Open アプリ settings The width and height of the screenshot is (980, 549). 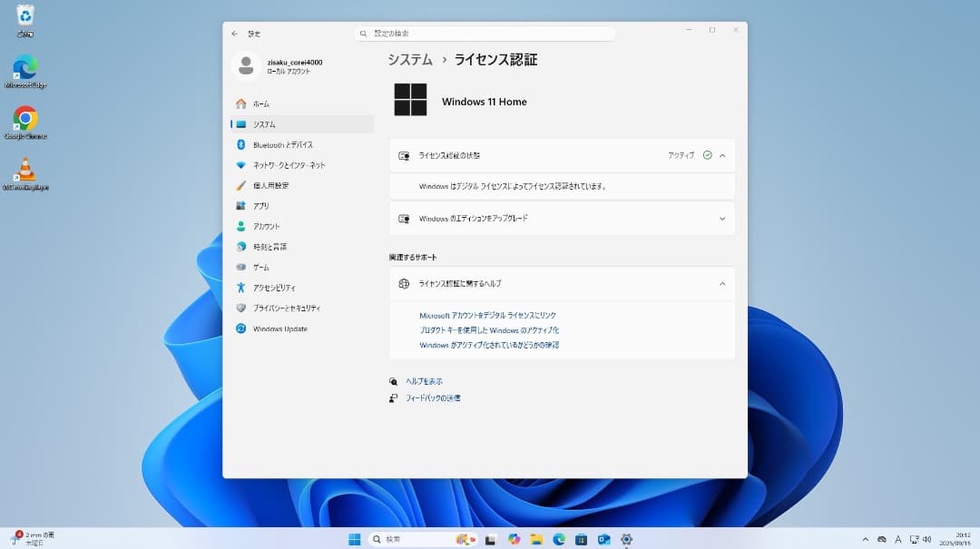click(302, 206)
